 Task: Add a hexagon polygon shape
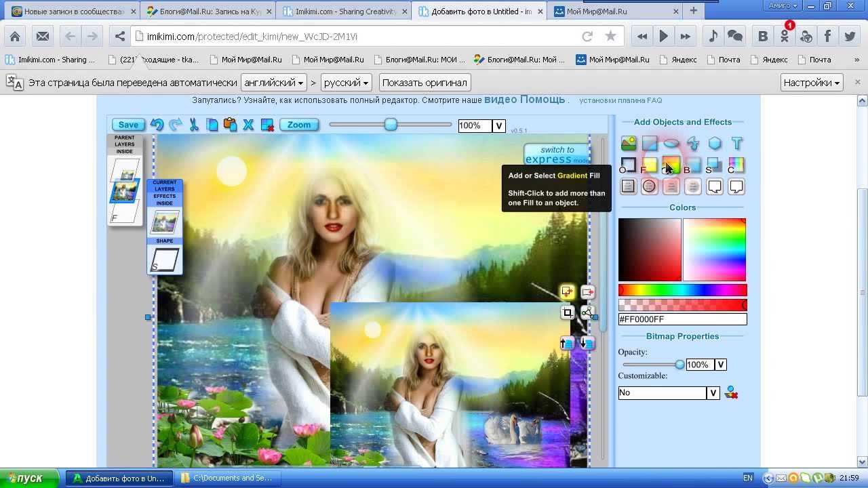pos(715,143)
